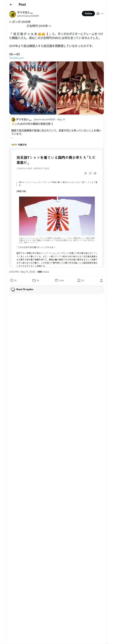Like the post using the heart icon
Image resolution: width=113 pixels, height=644 pixels.
pyautogui.click(x=57, y=280)
